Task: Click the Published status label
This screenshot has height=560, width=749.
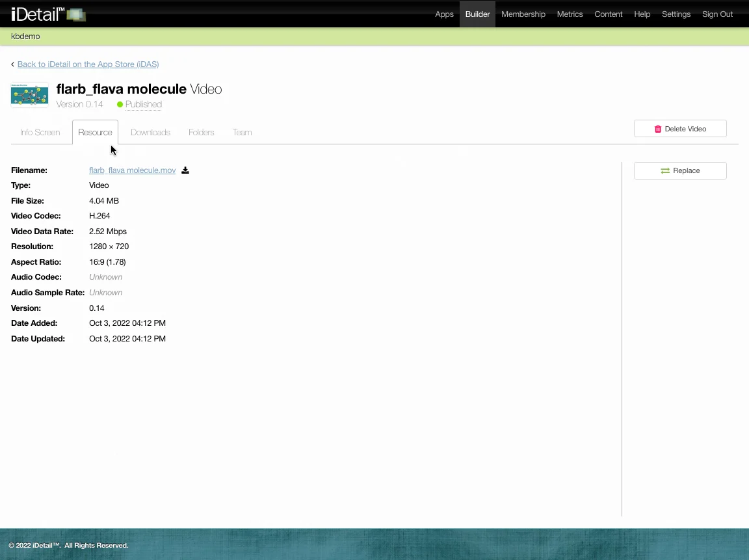Action: (x=143, y=104)
